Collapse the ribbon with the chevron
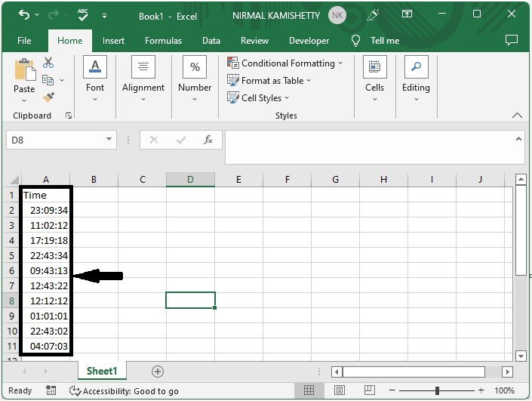The image size is (532, 401). pyautogui.click(x=517, y=116)
